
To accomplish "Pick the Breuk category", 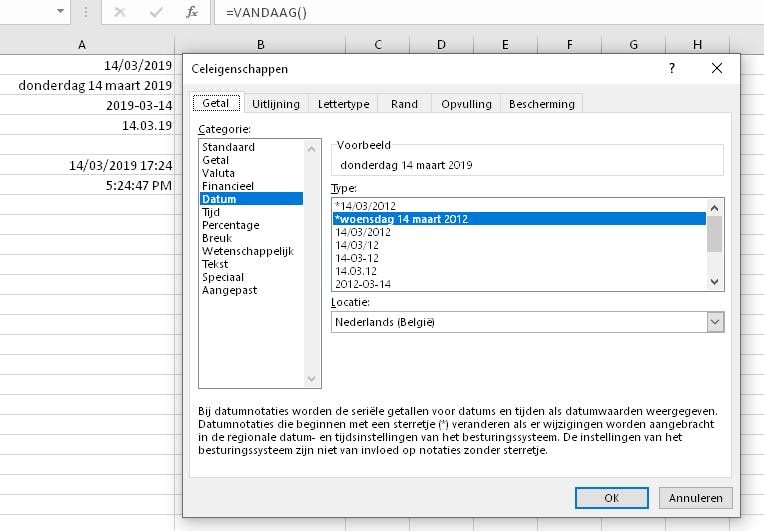I will pos(251,238).
